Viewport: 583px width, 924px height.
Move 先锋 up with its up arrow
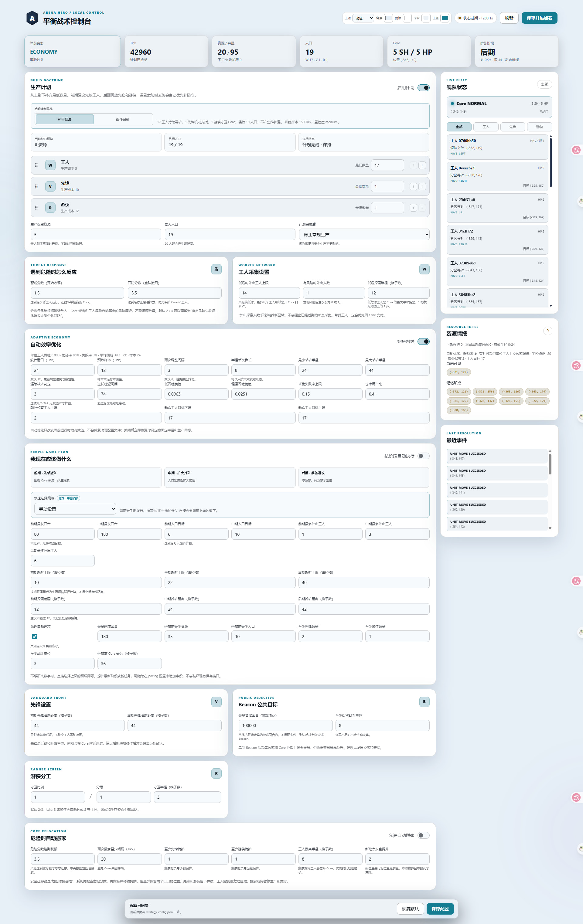coord(413,186)
